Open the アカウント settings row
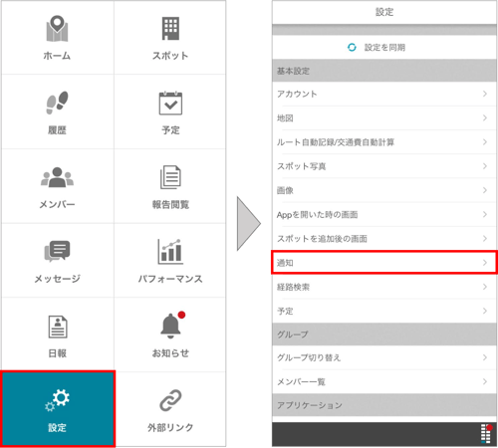498x448 pixels. pos(384,94)
